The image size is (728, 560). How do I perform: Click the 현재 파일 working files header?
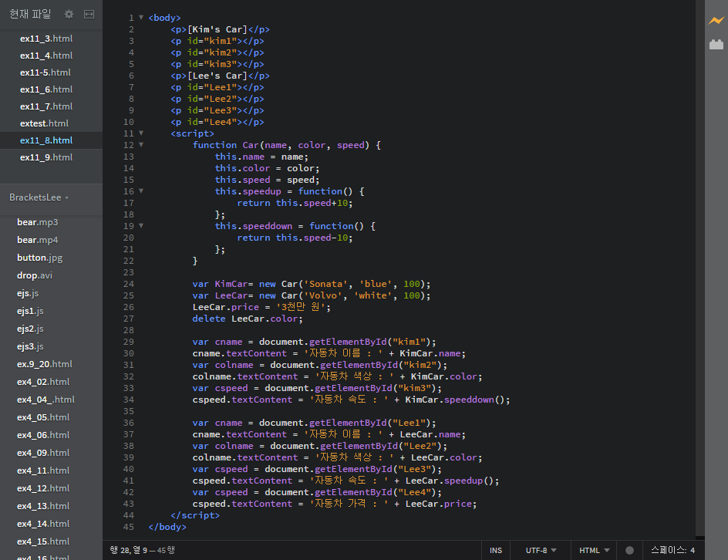[30, 15]
